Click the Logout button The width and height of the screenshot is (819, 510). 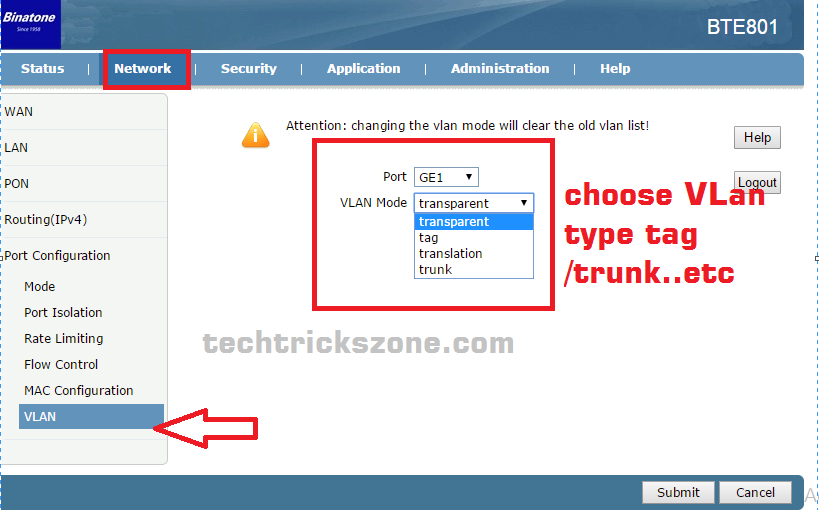(757, 182)
